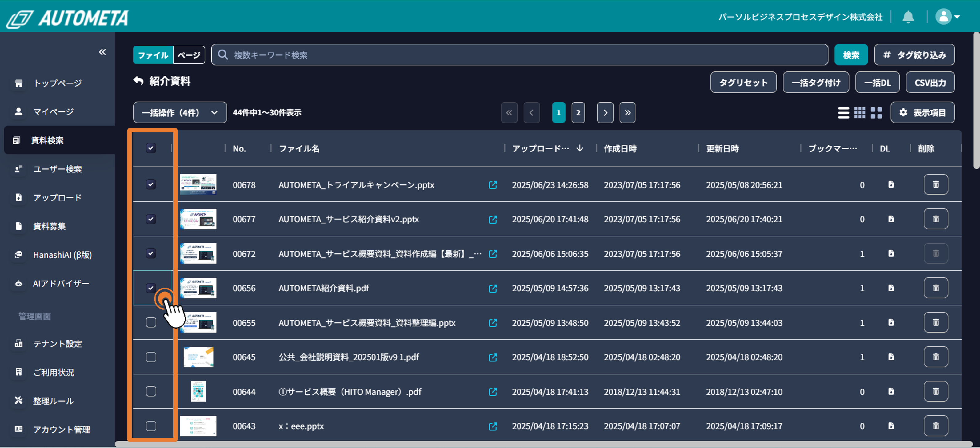Download file 00643 via DL icon
This screenshot has width=980, height=448.
coord(891,426)
